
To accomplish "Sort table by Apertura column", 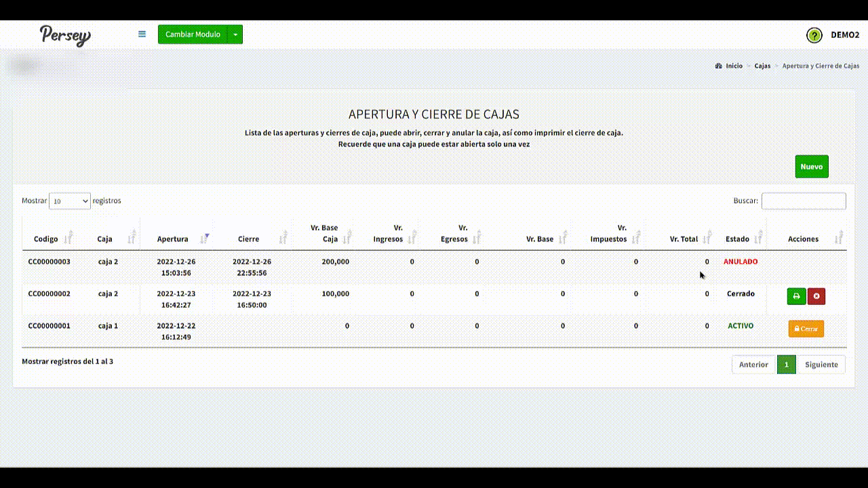I will pos(173,239).
